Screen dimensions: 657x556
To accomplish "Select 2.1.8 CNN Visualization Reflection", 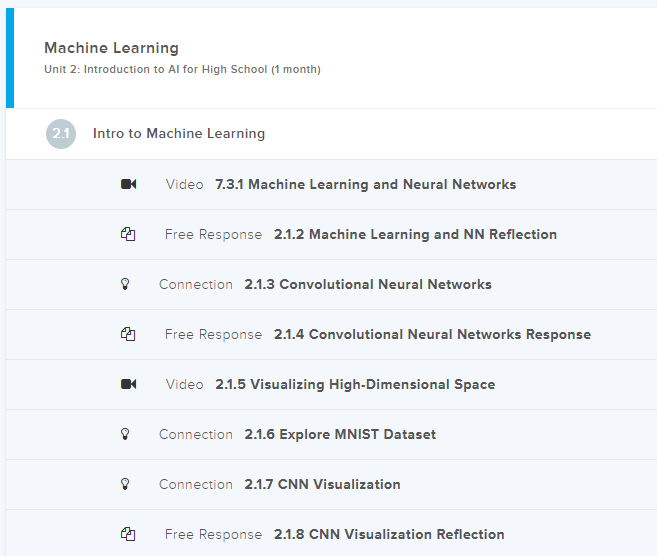I will [389, 535].
